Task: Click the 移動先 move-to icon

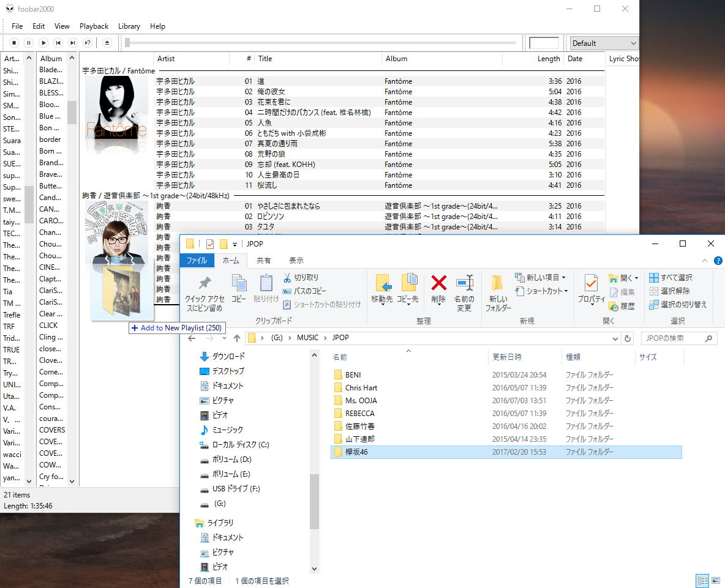Action: [x=382, y=283]
